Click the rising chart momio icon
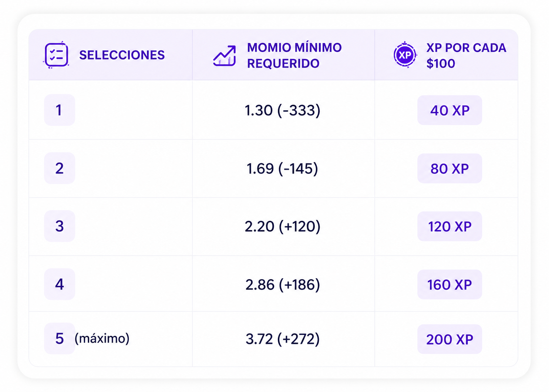The image size is (549, 392). pyautogui.click(x=225, y=56)
